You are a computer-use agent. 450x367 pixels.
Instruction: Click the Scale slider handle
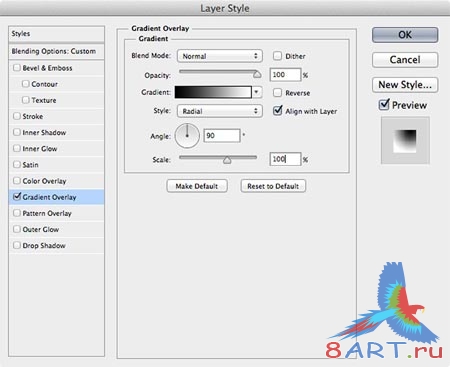[227, 160]
